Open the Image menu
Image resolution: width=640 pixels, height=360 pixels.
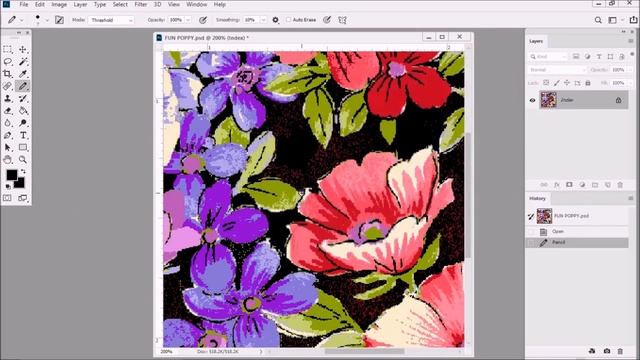[x=59, y=4]
